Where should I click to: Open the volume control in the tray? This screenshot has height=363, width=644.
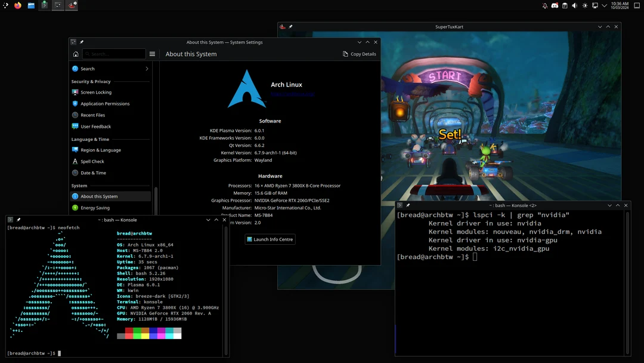tap(574, 5)
